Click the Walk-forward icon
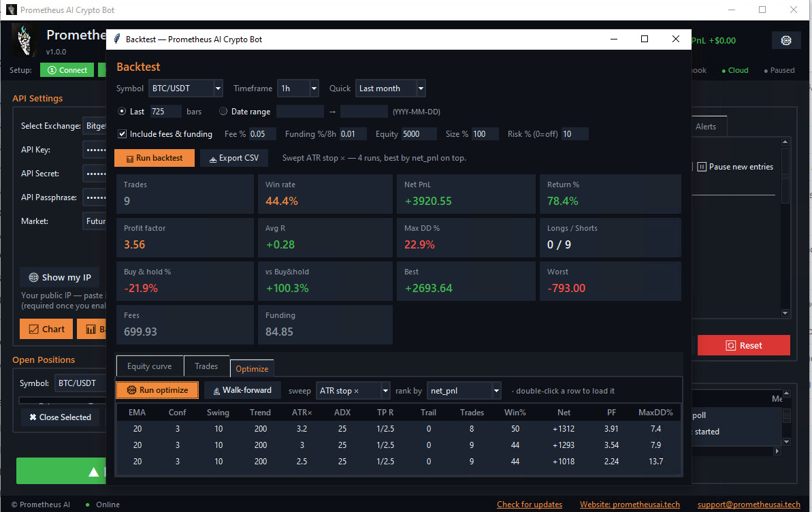812x512 pixels. point(216,391)
